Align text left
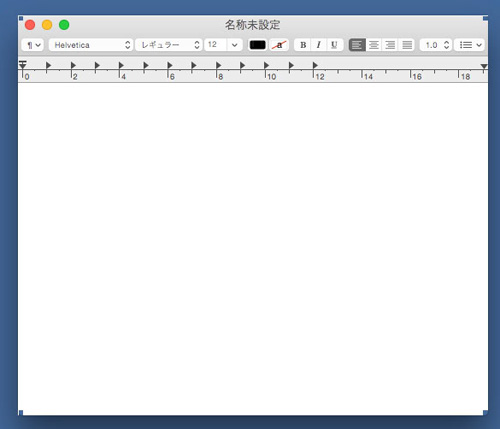The image size is (500, 429). point(357,45)
